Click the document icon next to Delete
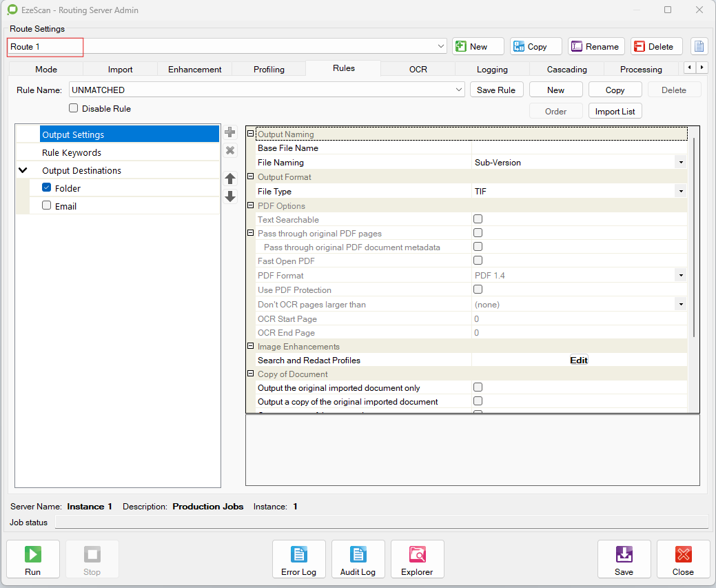This screenshot has width=716, height=588. pos(699,46)
